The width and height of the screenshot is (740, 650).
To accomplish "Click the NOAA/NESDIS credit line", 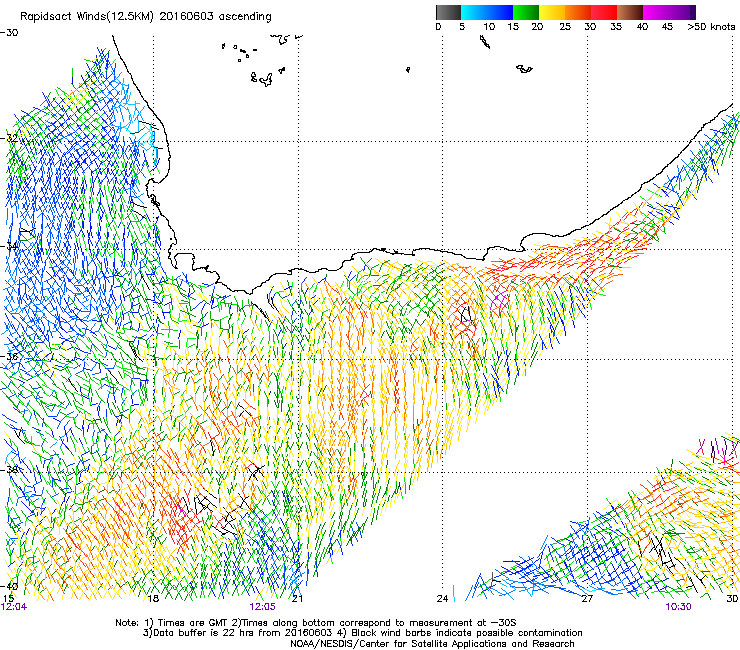I will click(432, 643).
